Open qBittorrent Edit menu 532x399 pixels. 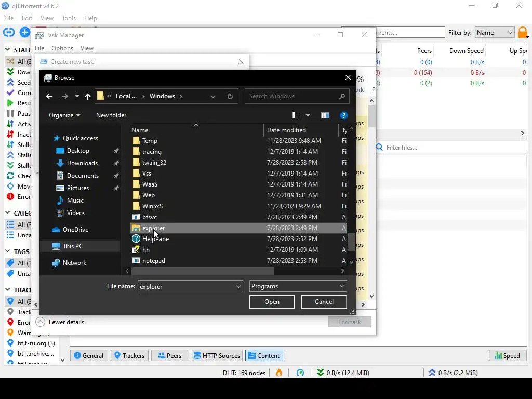point(27,18)
